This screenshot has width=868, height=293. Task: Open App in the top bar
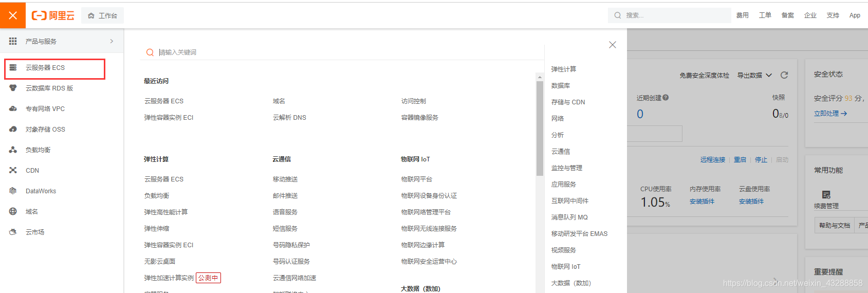pyautogui.click(x=855, y=15)
